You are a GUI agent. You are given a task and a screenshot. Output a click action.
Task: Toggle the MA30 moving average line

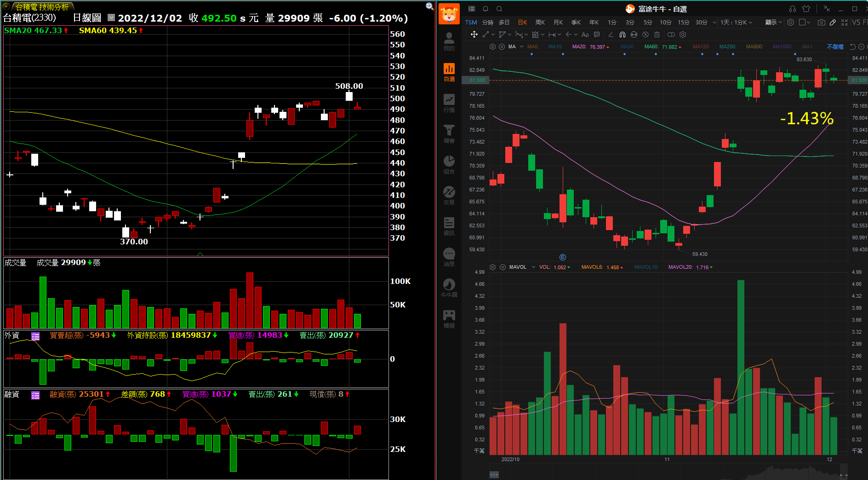point(627,46)
